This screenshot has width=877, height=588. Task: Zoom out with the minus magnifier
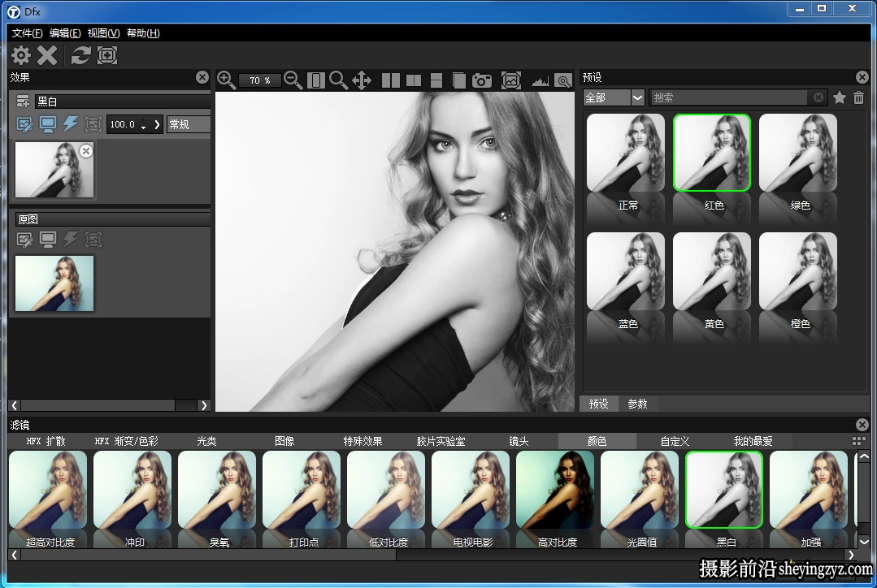[x=293, y=80]
